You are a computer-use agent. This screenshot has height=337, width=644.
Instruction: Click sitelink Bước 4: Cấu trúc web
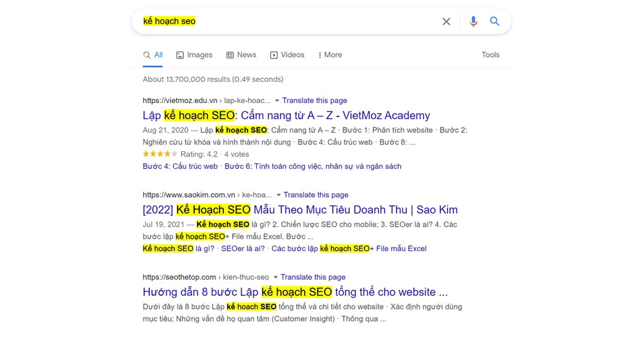(180, 166)
